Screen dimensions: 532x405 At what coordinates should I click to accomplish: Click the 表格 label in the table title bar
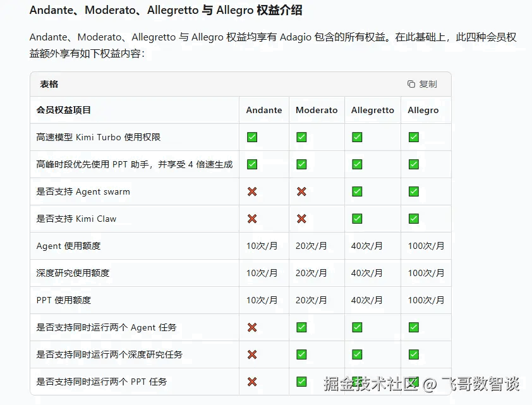tap(49, 84)
